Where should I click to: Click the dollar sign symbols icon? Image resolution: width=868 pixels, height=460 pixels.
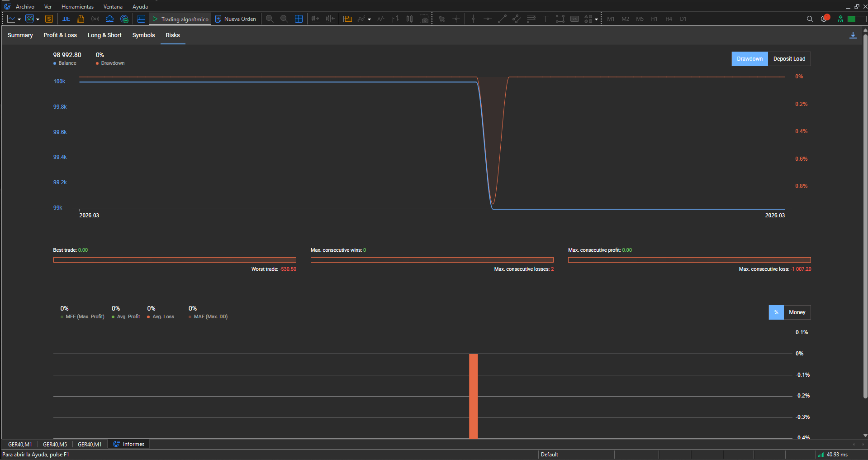click(49, 19)
